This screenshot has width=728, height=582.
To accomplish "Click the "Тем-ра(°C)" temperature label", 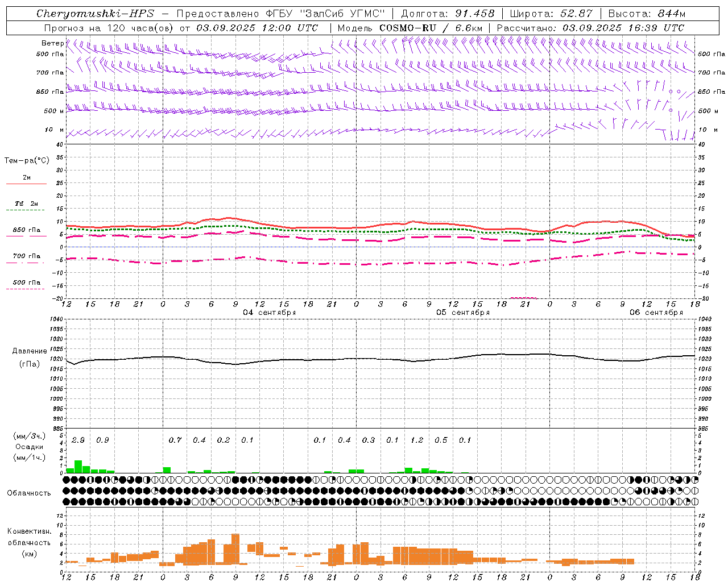I will pyautogui.click(x=27, y=161).
